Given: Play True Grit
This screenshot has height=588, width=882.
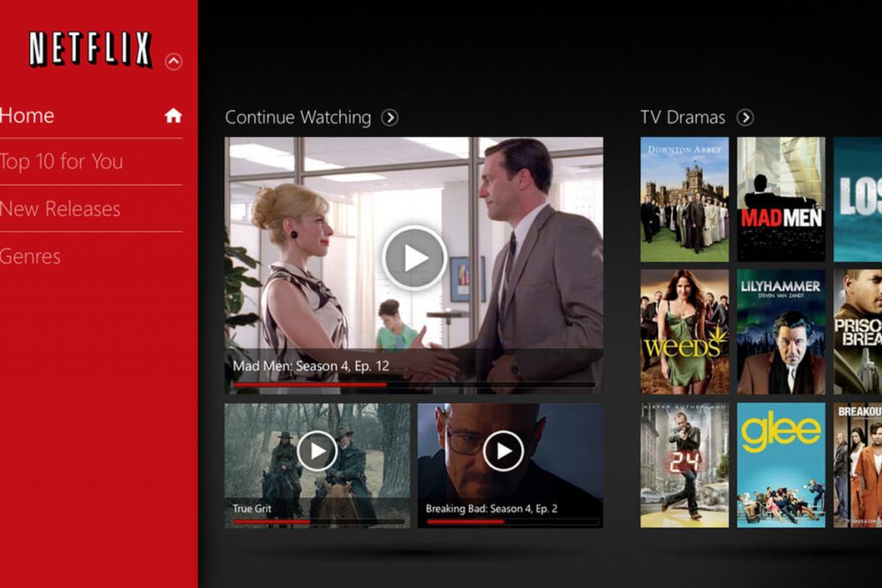Looking at the screenshot, I should click(317, 451).
